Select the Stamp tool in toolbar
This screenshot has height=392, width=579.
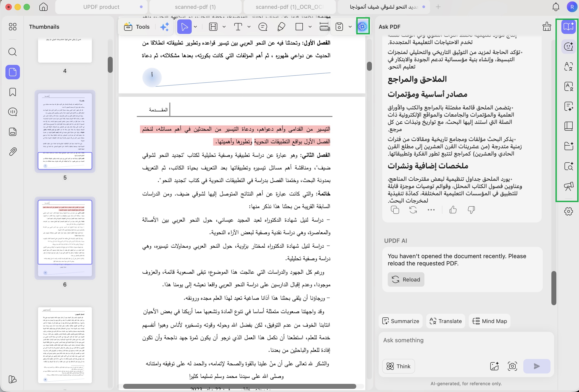point(339,27)
